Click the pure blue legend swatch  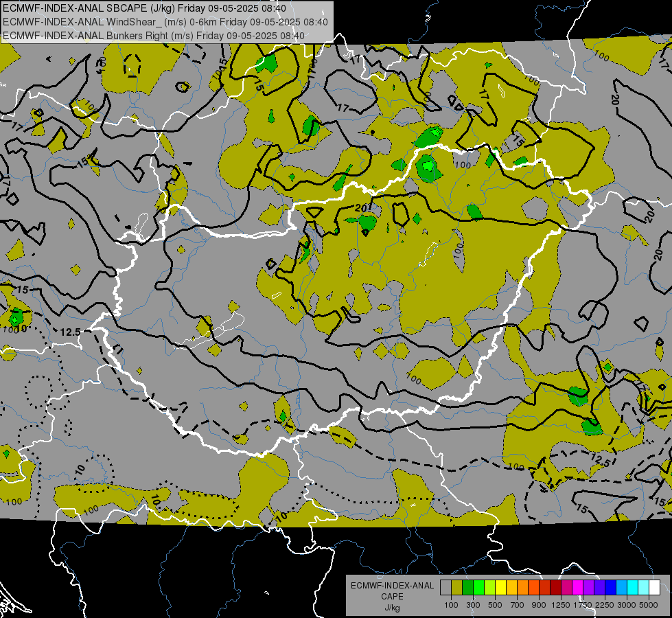pos(611,588)
